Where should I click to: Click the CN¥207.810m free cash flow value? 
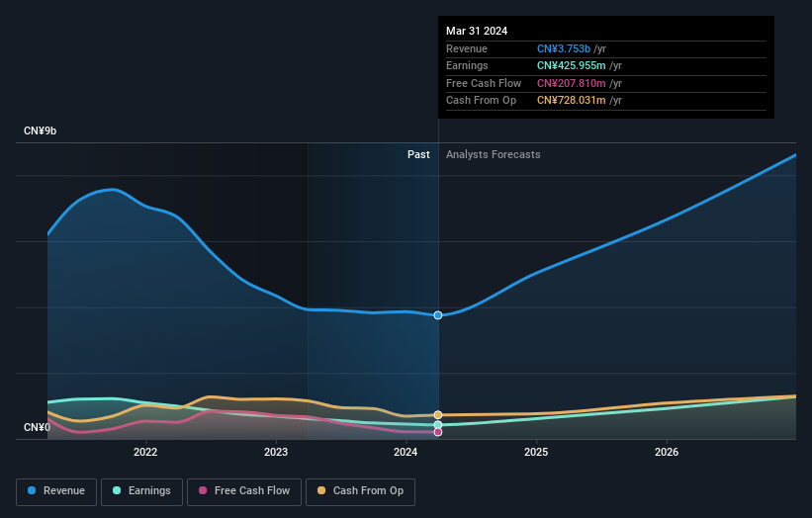tap(572, 83)
